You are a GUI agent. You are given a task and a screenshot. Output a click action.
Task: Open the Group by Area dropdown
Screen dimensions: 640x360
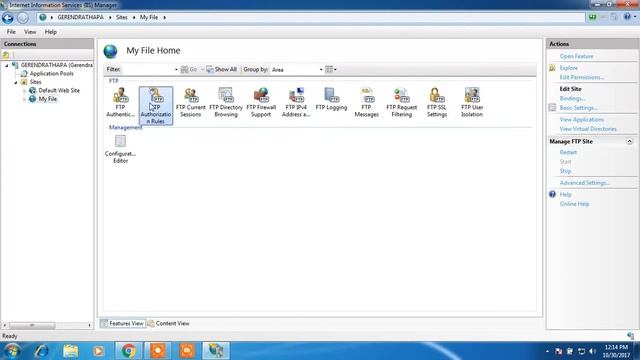tap(321, 70)
